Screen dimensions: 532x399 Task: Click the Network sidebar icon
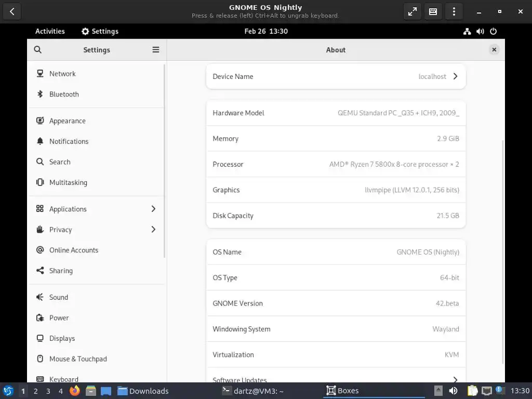click(40, 73)
